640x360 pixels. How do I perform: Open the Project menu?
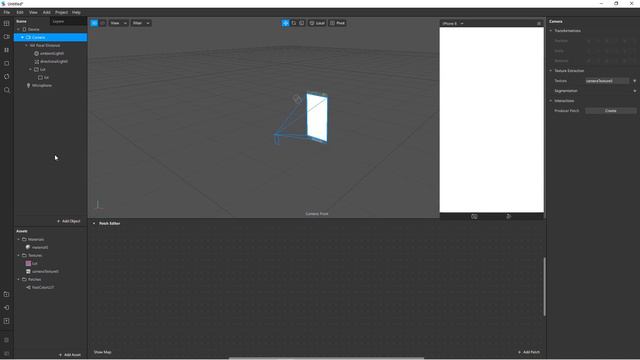pos(62,12)
